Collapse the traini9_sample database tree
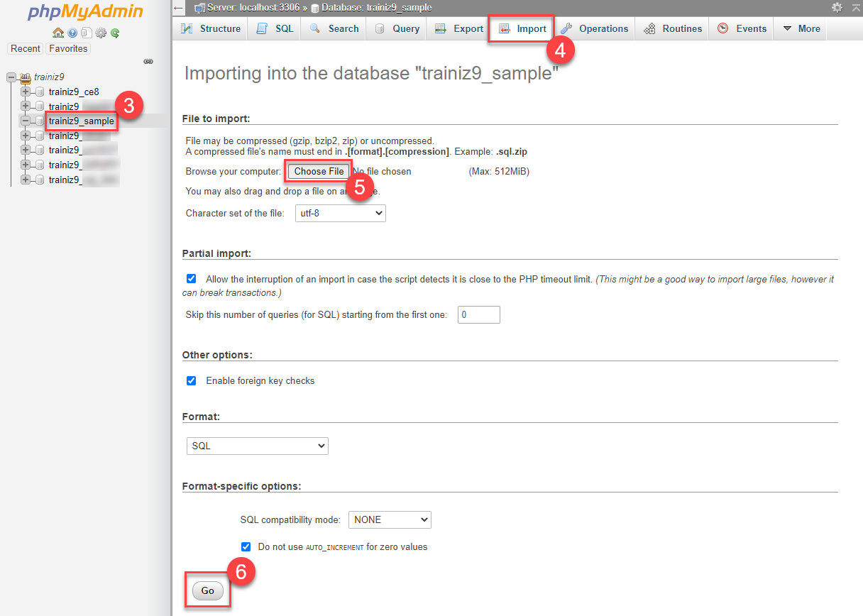The height and width of the screenshot is (616, 863). (25, 121)
